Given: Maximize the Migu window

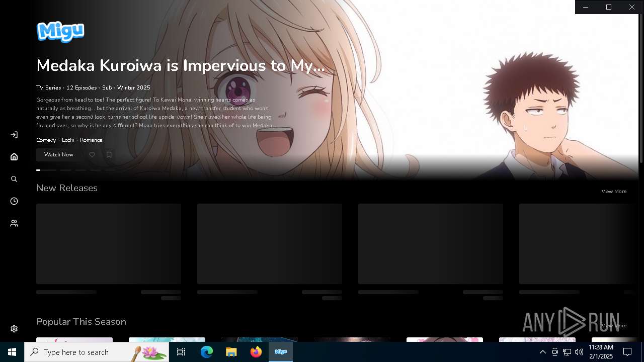Looking at the screenshot, I should point(609,7).
